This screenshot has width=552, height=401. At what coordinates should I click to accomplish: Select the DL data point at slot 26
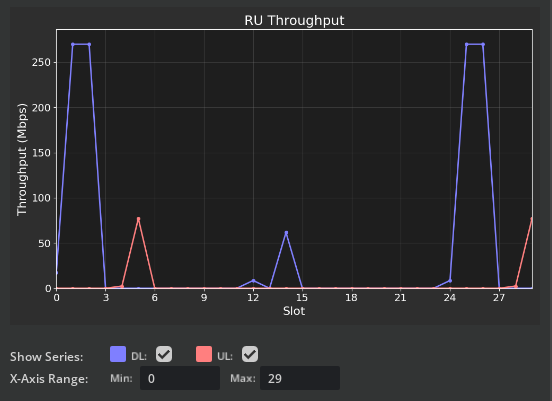[483, 44]
